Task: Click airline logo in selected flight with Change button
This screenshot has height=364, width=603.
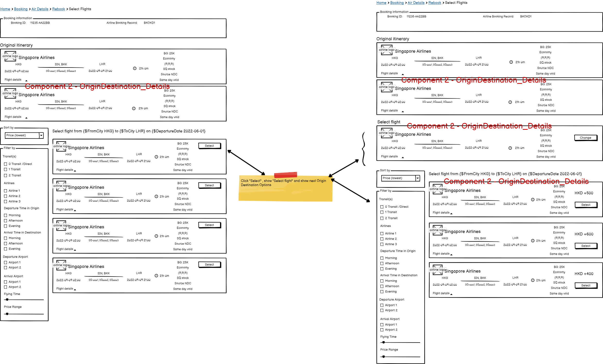Action: point(387,133)
